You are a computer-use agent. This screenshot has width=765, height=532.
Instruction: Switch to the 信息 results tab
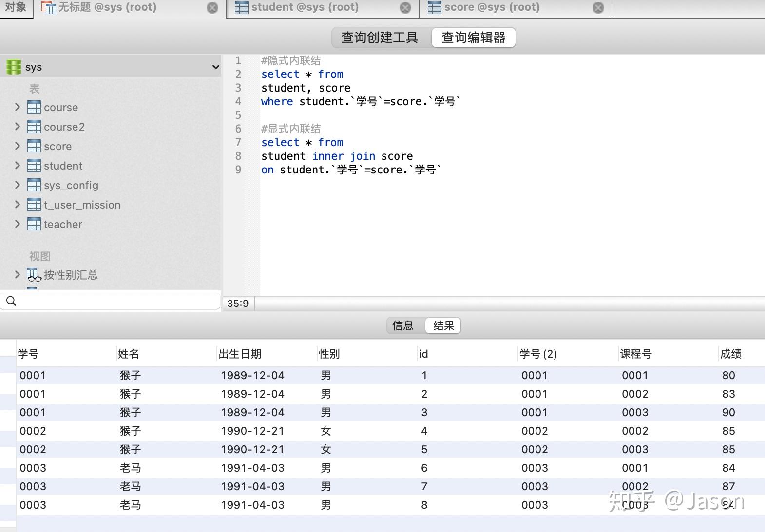403,325
